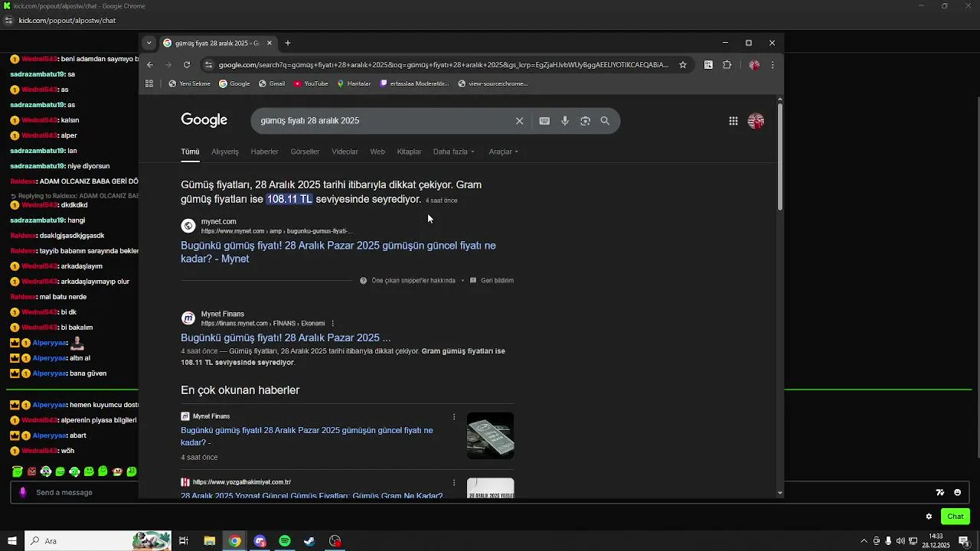
Task: Switch to the Alışveriş tab
Action: point(225,152)
